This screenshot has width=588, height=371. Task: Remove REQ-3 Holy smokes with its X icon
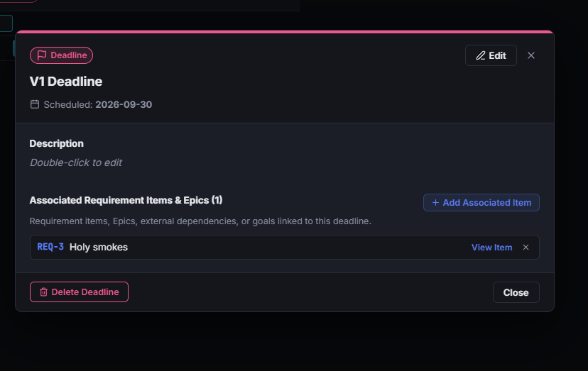pyautogui.click(x=526, y=248)
